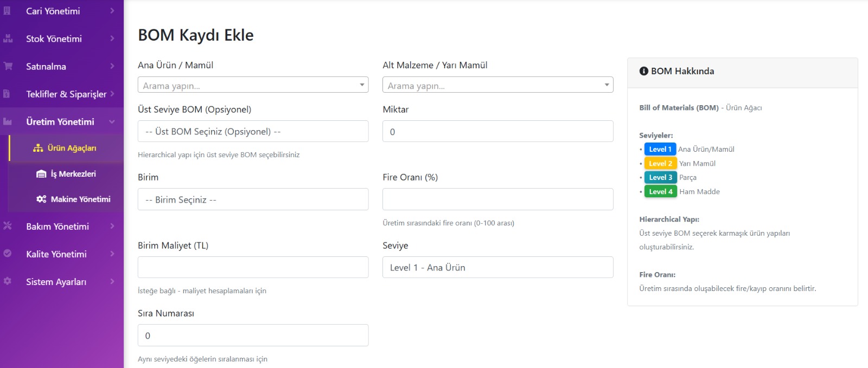Click the blue Level 1 badge
This screenshot has width=868, height=368.
tap(660, 149)
